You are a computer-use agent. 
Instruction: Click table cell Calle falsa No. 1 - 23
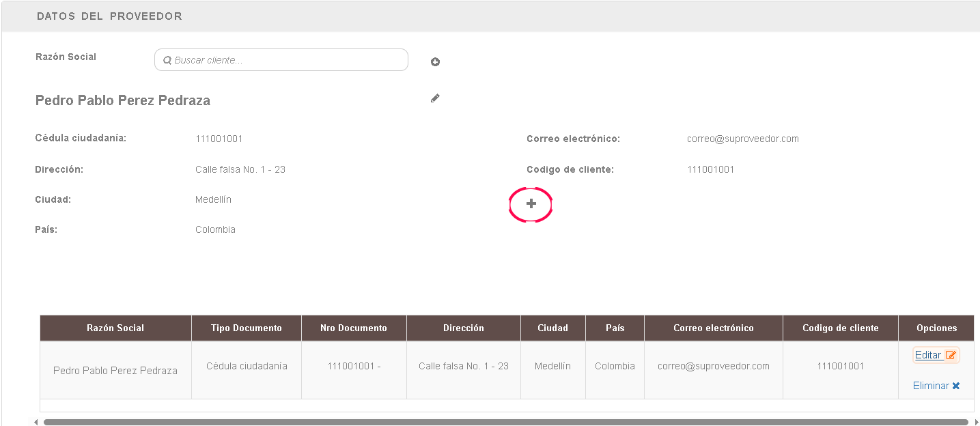click(464, 370)
